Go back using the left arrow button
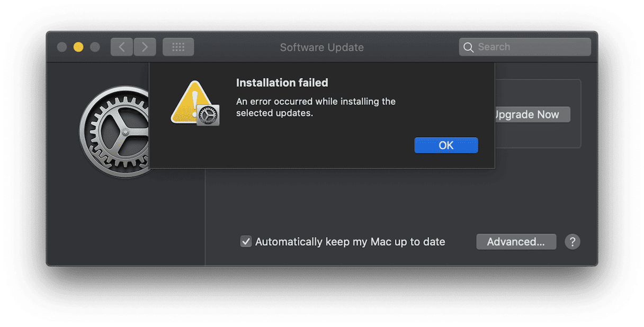Screen dimensions: 644x327 click(x=121, y=47)
